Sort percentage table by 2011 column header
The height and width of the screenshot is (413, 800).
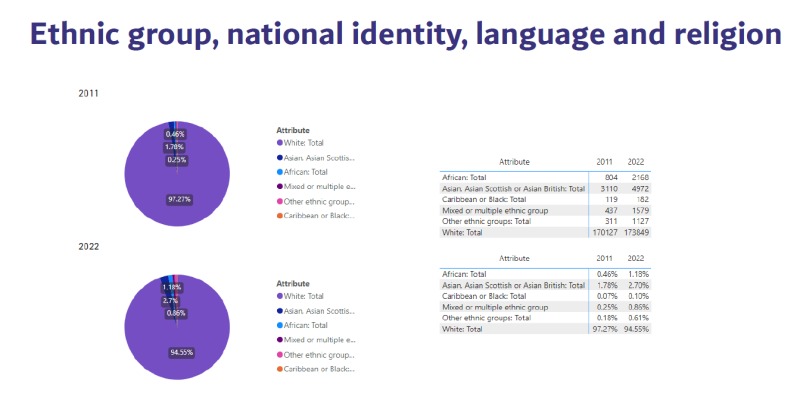pos(604,257)
